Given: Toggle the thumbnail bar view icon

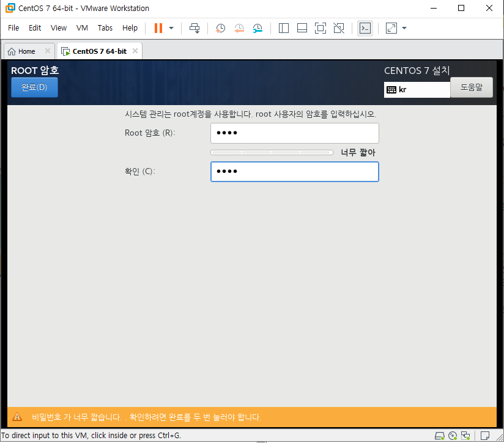Looking at the screenshot, I should coord(302,28).
